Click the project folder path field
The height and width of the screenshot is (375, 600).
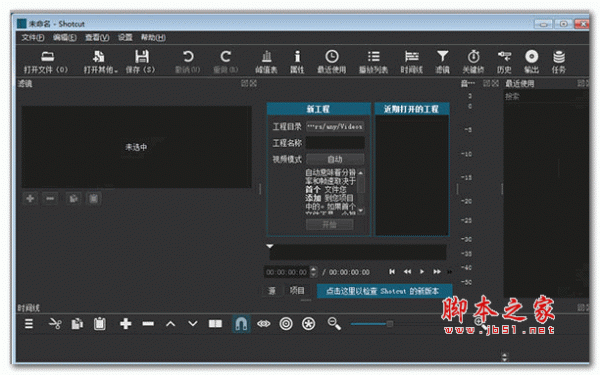pos(335,126)
